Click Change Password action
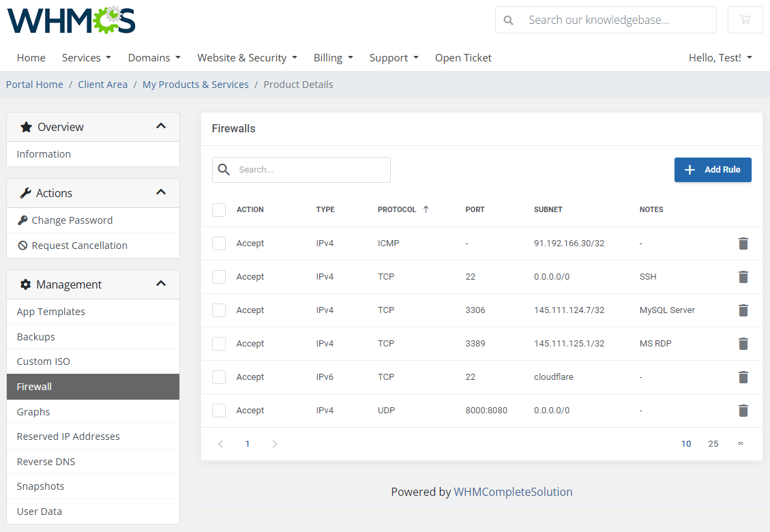Screen dimensions: 770x532 [x=93, y=220]
